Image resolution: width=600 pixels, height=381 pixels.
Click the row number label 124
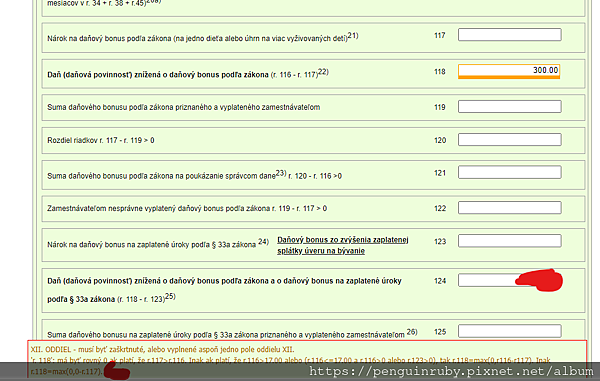coord(440,281)
